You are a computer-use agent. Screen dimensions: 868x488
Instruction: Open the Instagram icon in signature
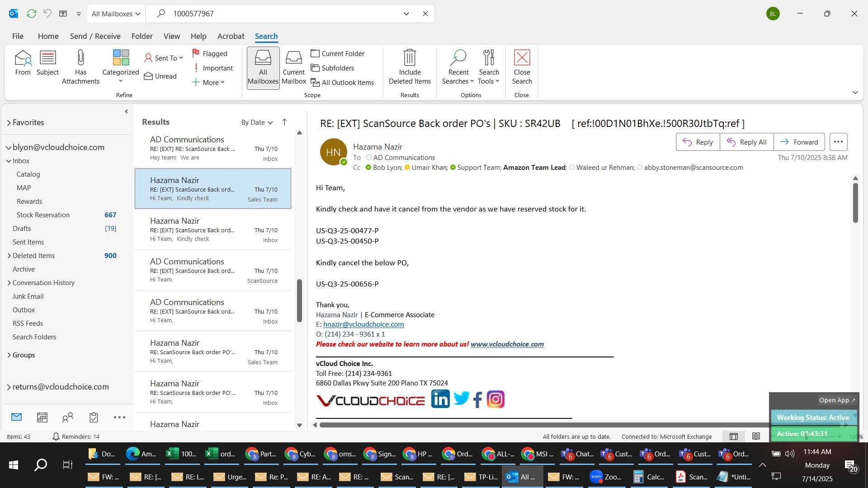click(495, 399)
